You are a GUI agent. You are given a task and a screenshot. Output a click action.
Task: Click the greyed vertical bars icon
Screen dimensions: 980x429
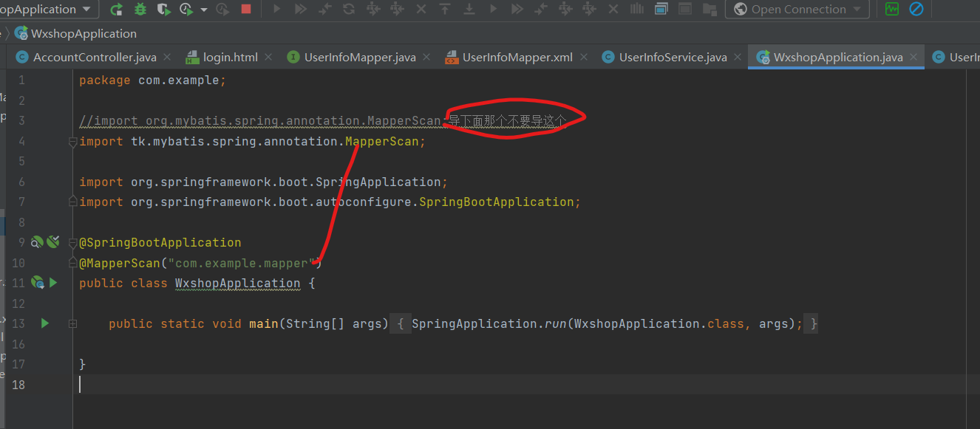click(636, 10)
